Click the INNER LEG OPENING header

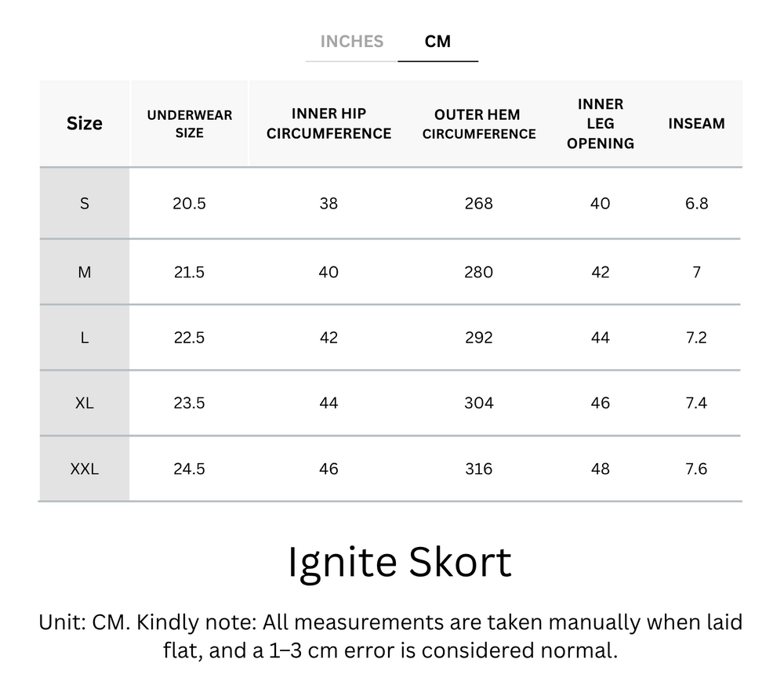pyautogui.click(x=600, y=123)
